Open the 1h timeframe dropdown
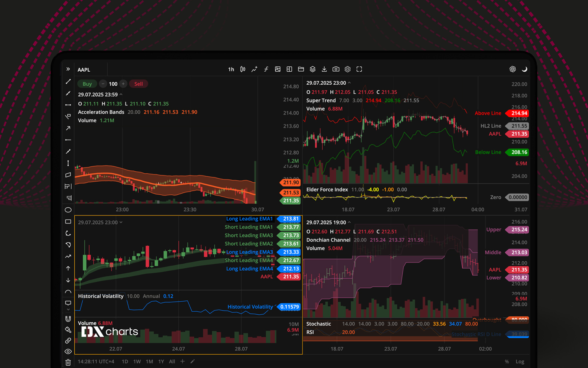 pyautogui.click(x=231, y=69)
